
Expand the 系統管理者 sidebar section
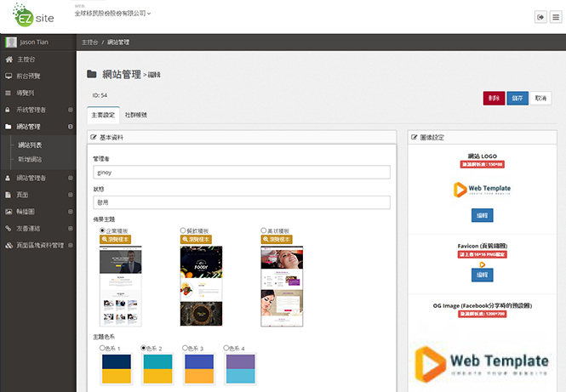70,110
